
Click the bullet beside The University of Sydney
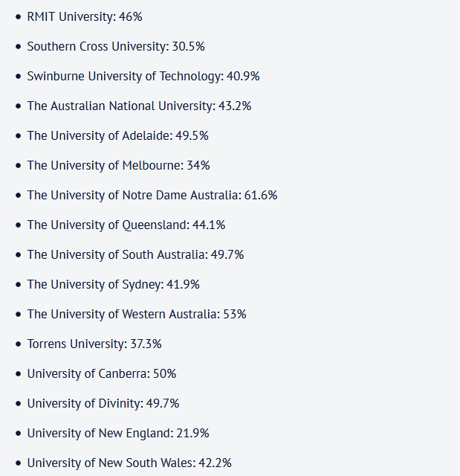point(18,285)
